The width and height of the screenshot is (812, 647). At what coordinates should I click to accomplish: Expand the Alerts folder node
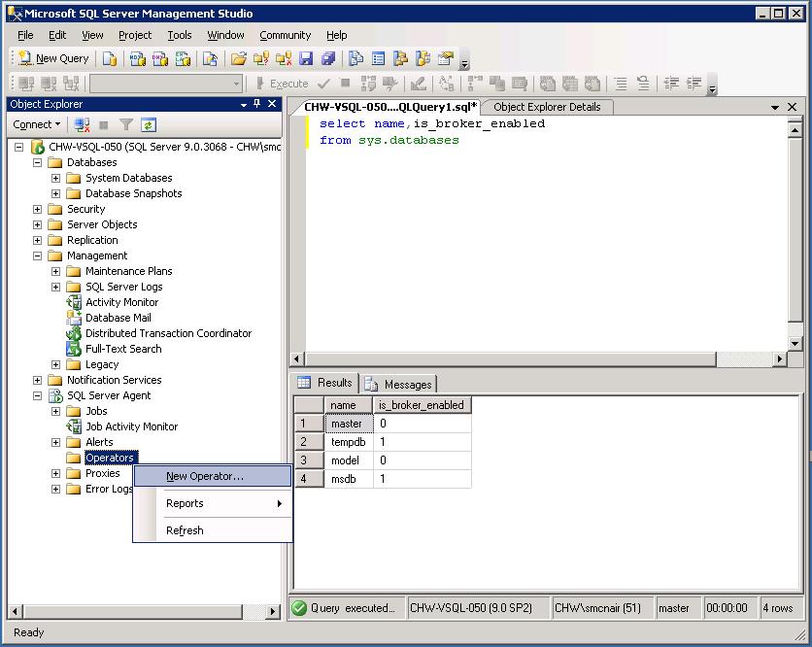[x=56, y=442]
